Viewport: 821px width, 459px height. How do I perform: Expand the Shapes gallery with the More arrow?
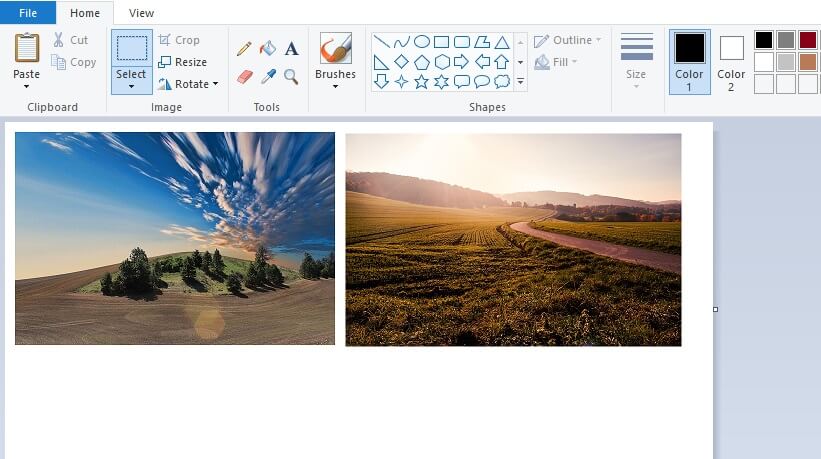point(520,82)
